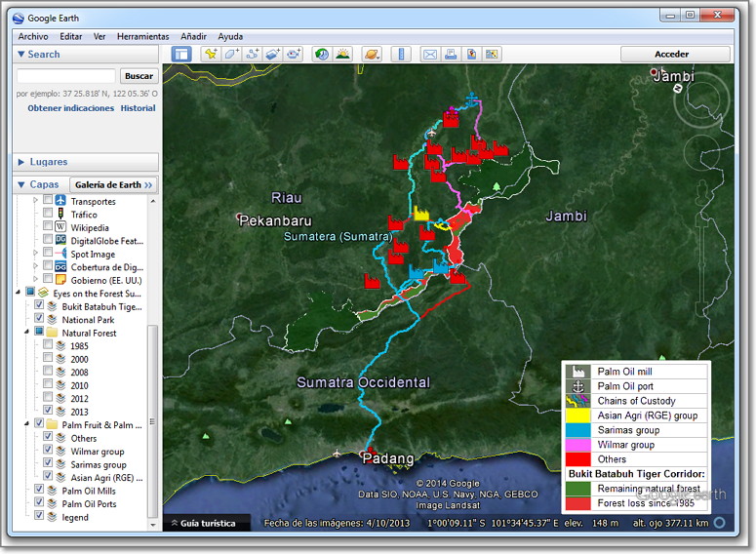The width and height of the screenshot is (756, 554).
Task: Uncheck the 2013 natural forest layer
Action: (x=48, y=410)
